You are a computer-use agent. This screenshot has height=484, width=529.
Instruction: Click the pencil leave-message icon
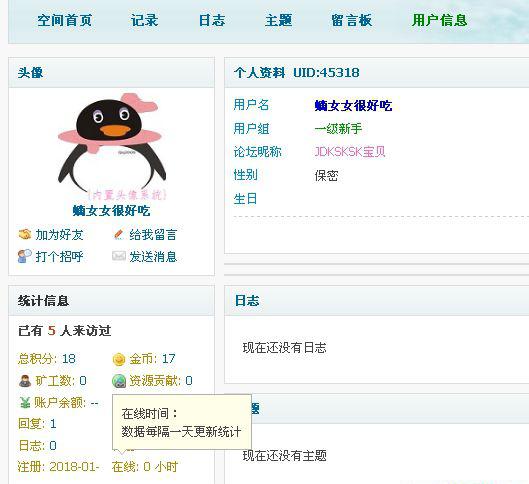118,234
